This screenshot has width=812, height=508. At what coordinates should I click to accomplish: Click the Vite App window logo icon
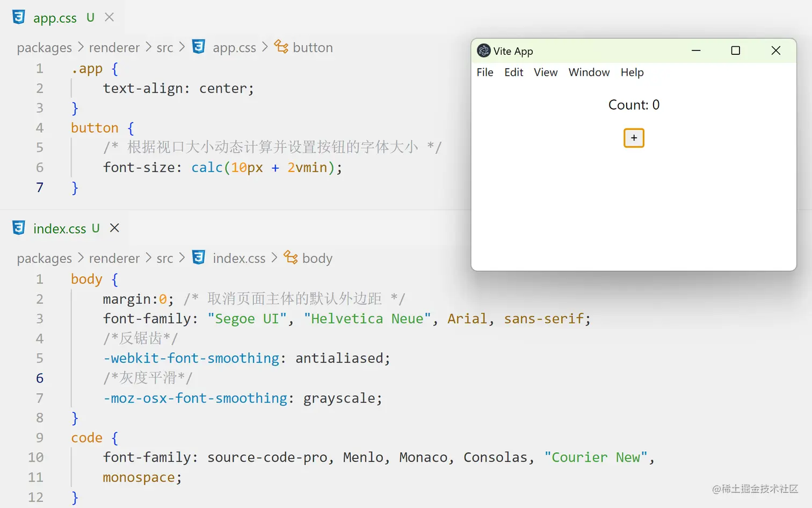[x=484, y=51]
